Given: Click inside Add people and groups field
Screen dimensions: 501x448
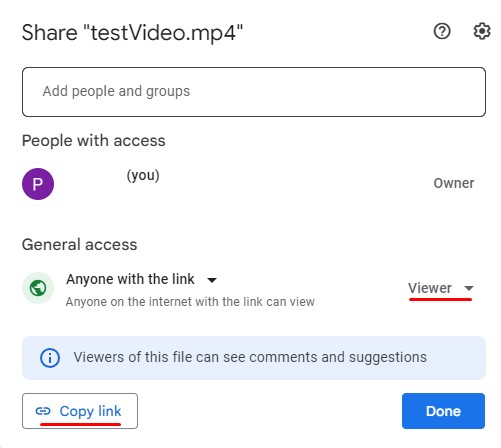Looking at the screenshot, I should tap(254, 92).
